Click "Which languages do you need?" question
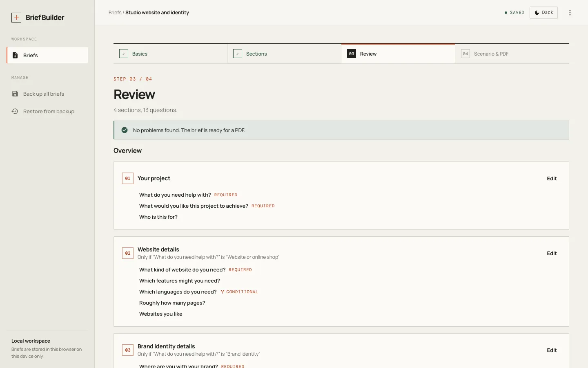Viewport: 588px width, 368px height. point(178,292)
